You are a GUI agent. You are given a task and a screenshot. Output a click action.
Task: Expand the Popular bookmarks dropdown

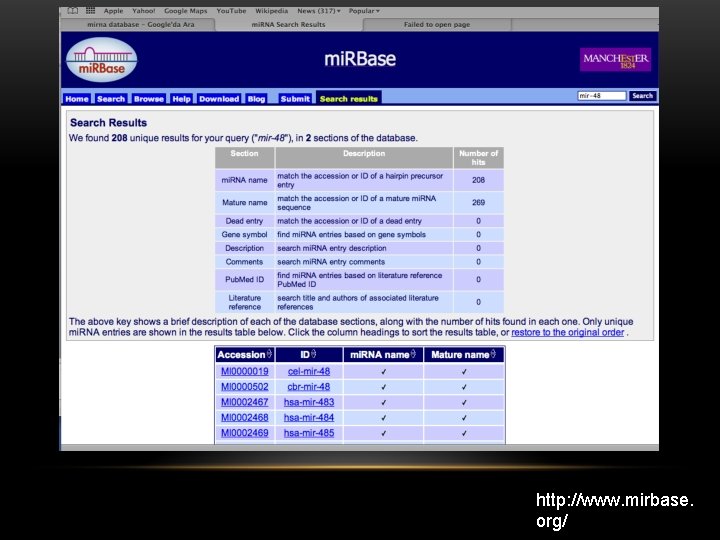pyautogui.click(x=364, y=11)
